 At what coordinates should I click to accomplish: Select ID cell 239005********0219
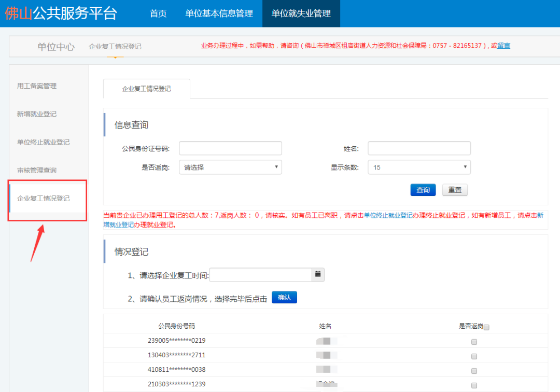176,341
